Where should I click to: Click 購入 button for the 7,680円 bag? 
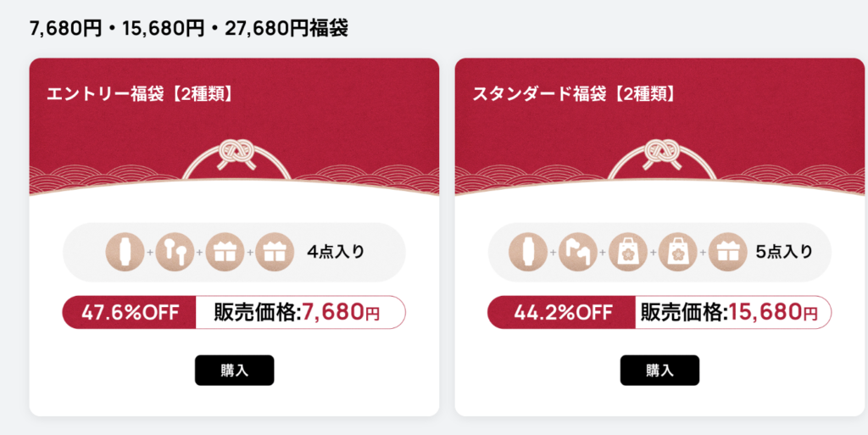234,371
